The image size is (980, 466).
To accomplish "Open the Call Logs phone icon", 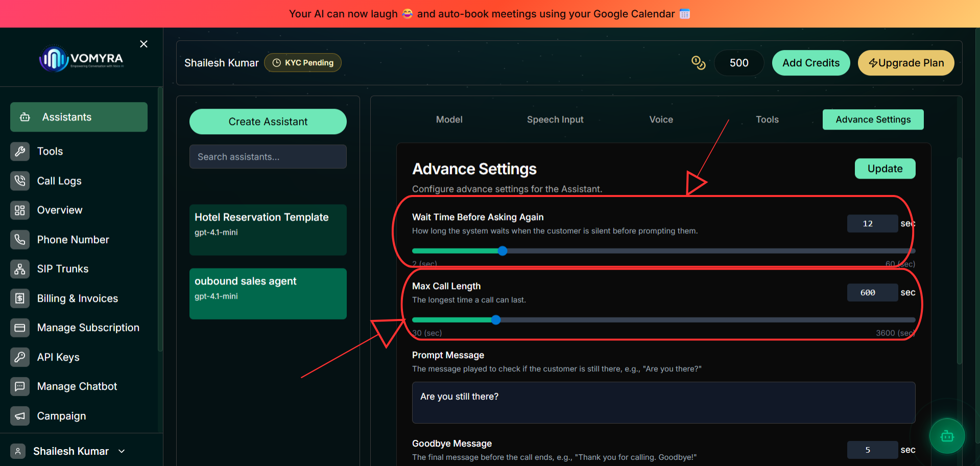I will (x=20, y=181).
